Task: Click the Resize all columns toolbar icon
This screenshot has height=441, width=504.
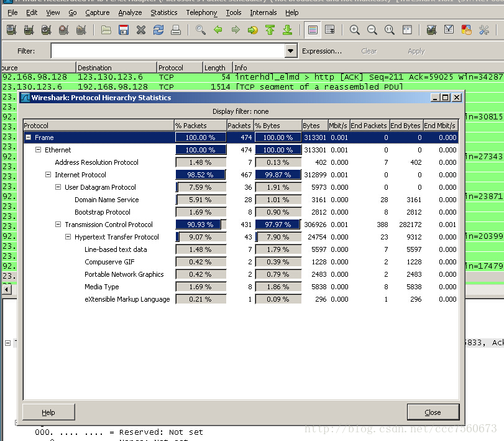Action: coord(407,30)
